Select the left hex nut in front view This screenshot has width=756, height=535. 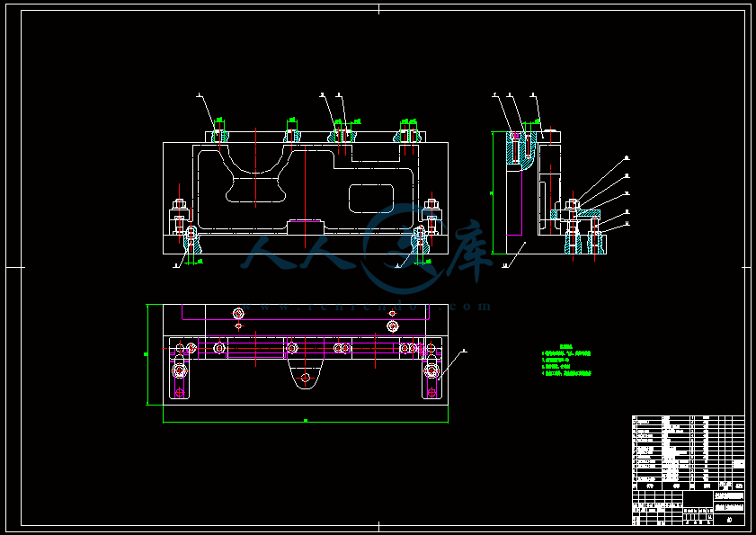(180, 203)
